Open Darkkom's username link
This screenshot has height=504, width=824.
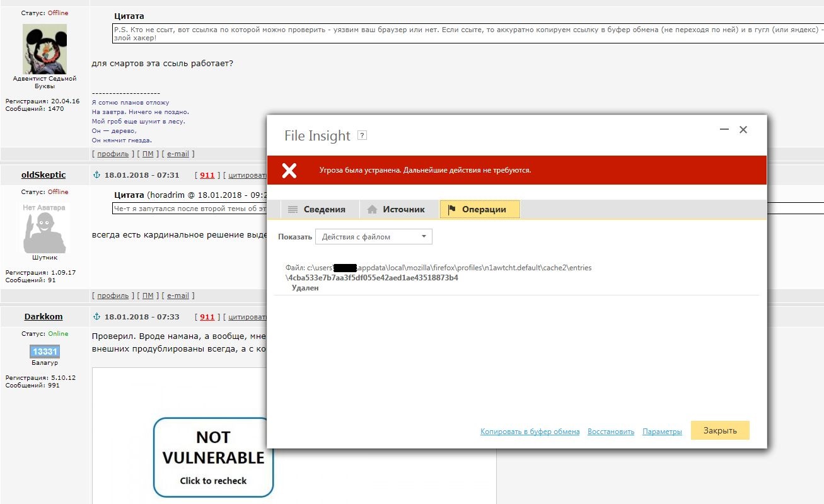tap(44, 317)
